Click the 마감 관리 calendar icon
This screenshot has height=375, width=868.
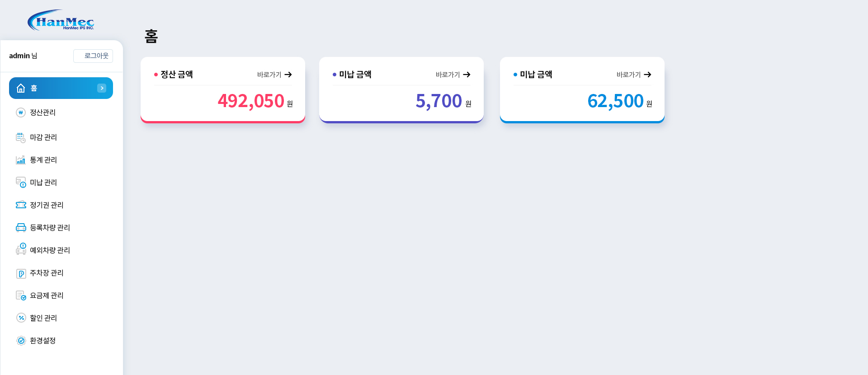click(21, 137)
